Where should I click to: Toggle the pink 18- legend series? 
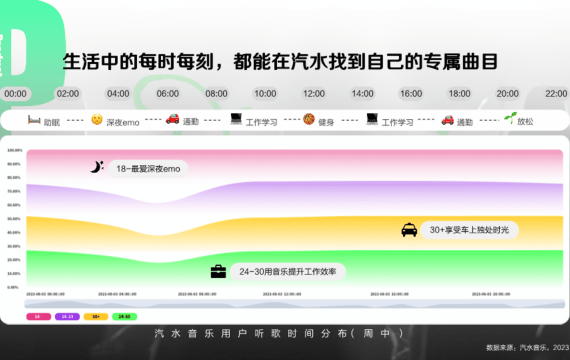[39, 317]
